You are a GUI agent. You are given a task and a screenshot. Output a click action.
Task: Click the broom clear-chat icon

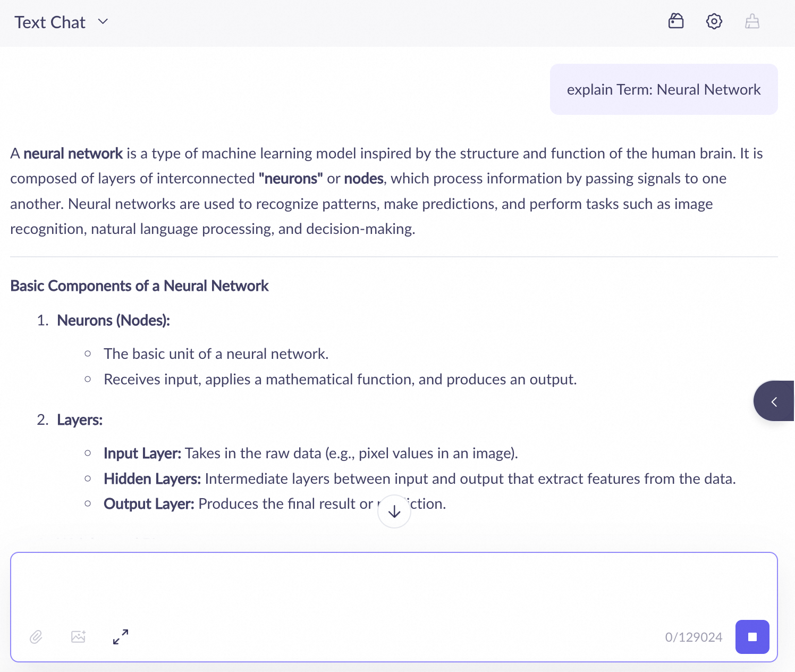tap(752, 21)
